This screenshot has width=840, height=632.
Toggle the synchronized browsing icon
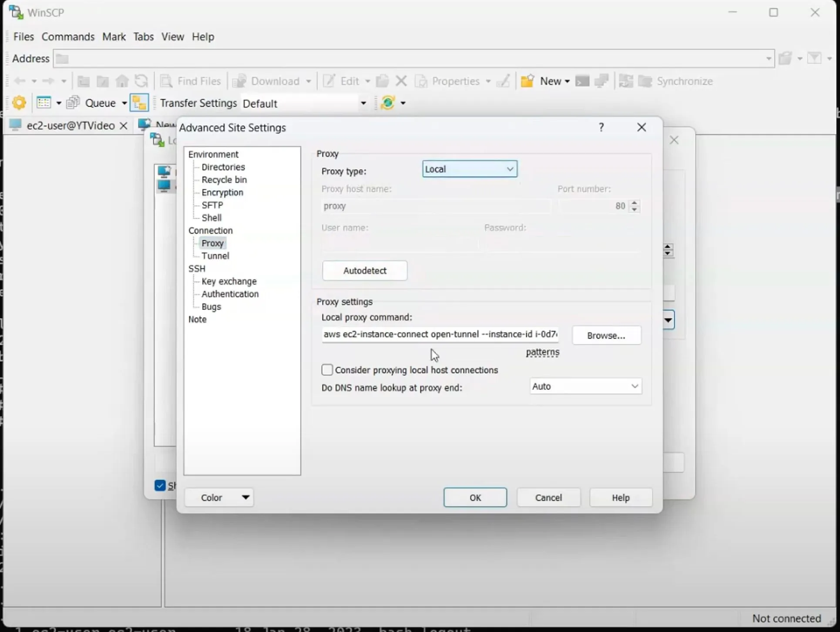click(x=139, y=103)
